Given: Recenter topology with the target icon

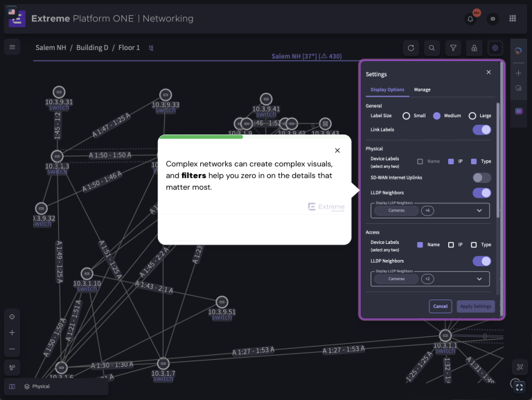Looking at the screenshot, I should [12, 317].
